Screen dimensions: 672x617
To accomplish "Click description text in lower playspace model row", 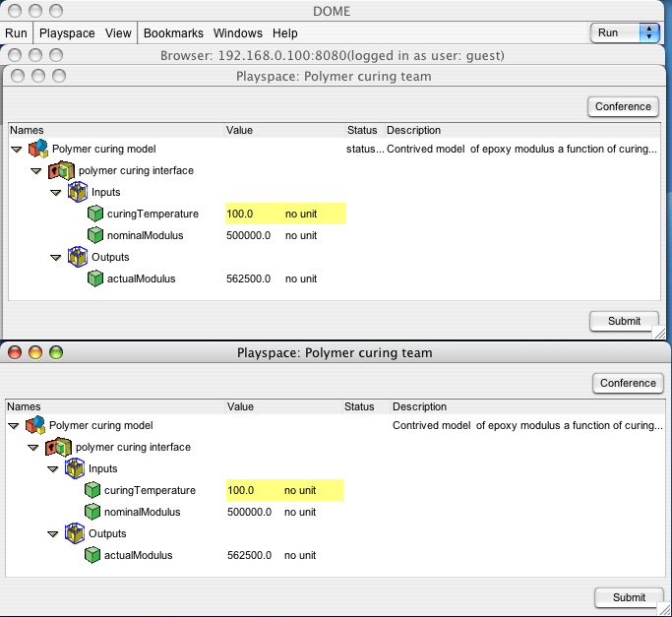I will point(527,425).
